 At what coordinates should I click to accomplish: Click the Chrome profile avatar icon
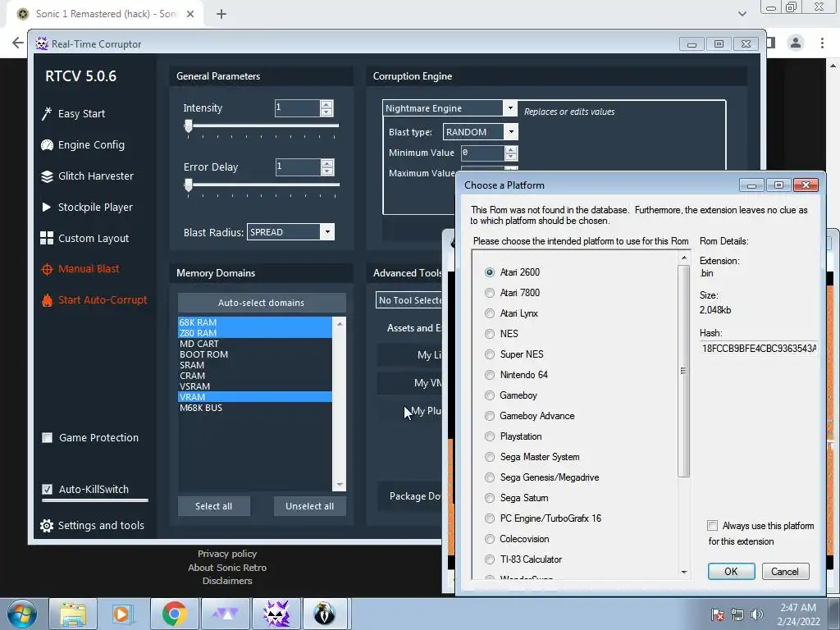(x=796, y=43)
